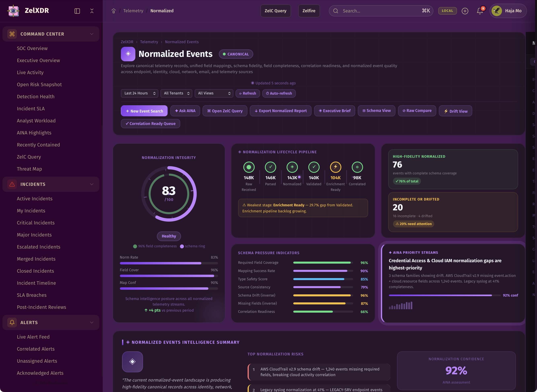Click the Enrichment Ready lightning stage icon

(335, 167)
